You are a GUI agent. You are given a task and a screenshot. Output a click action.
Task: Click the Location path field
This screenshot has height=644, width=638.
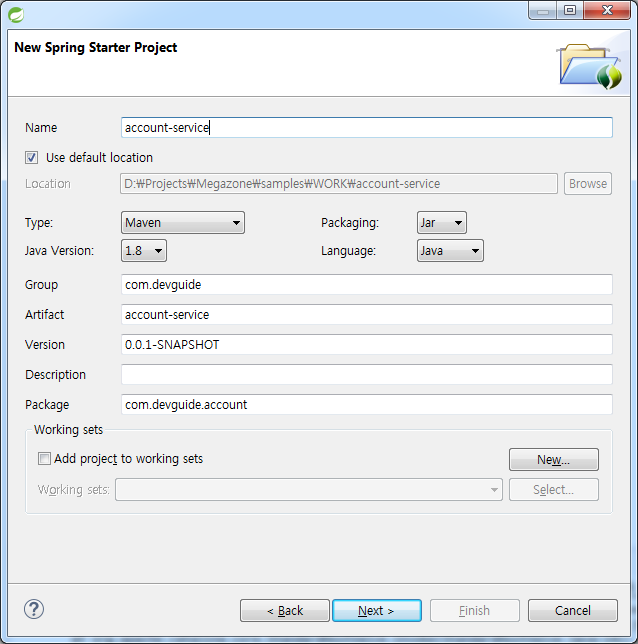point(339,184)
